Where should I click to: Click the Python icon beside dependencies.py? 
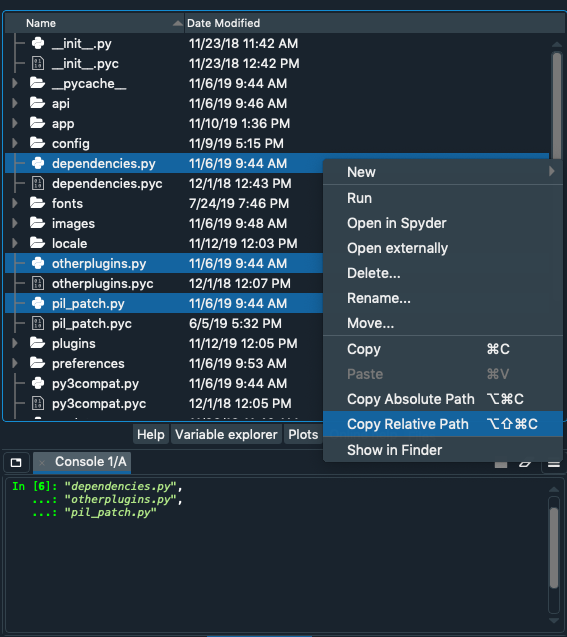[38, 163]
